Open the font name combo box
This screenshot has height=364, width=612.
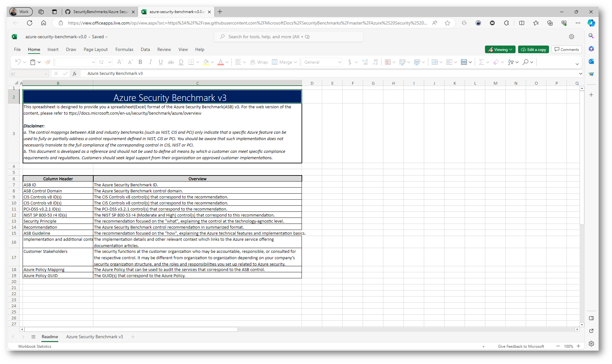76,62
